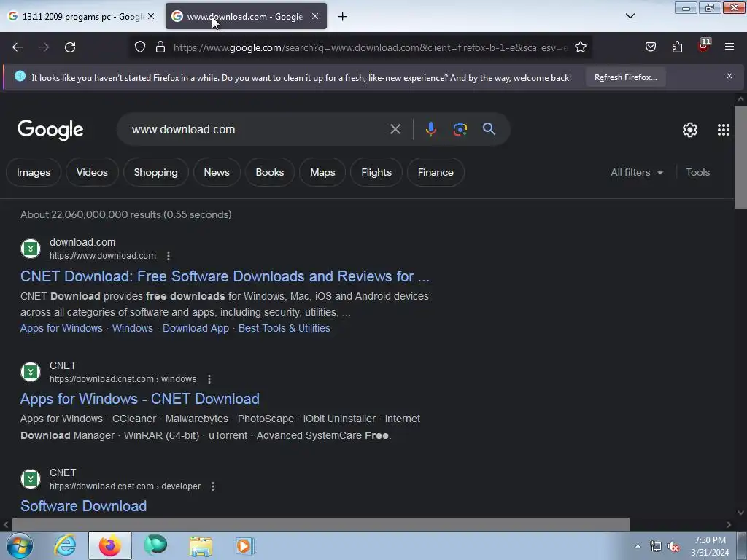The width and height of the screenshot is (747, 560).
Task: Open three-dot menu for download.com result
Action: tap(169, 256)
